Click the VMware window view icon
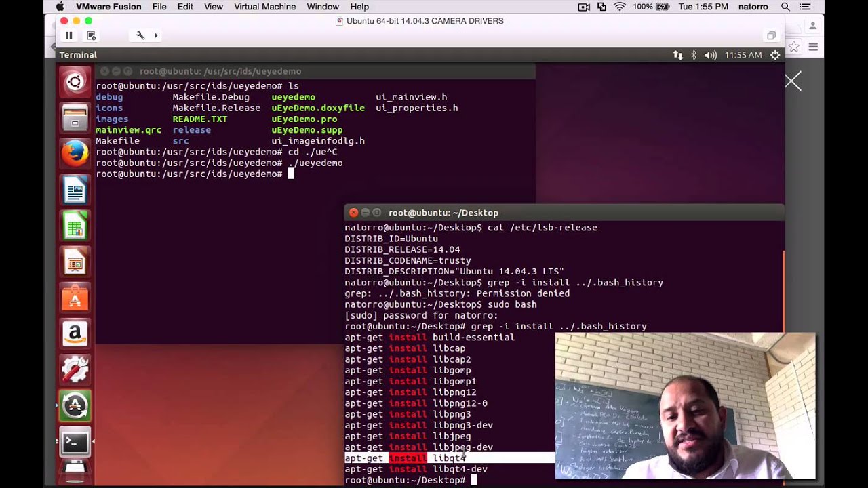Screen dimensions: 868x488 [x=771, y=35]
